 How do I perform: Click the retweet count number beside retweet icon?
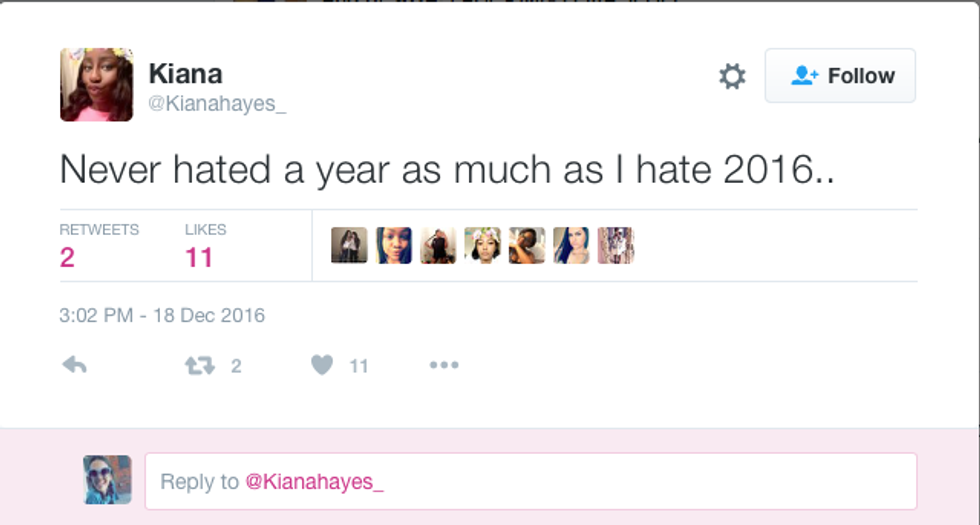[x=236, y=366]
